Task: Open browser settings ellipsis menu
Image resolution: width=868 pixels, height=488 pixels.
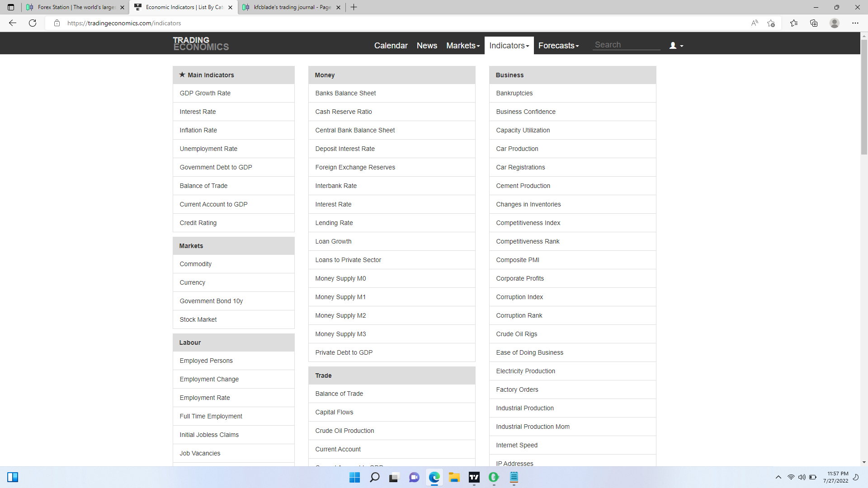Action: click(855, 23)
